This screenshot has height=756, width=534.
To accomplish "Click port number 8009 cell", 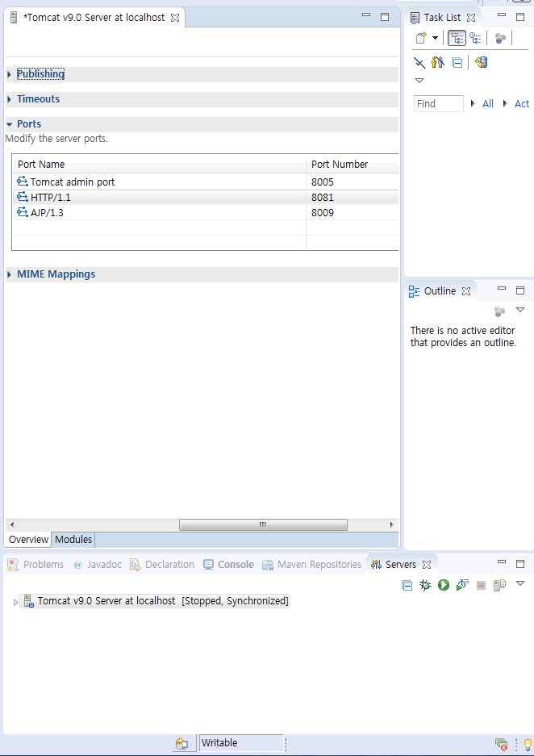I will (x=323, y=213).
